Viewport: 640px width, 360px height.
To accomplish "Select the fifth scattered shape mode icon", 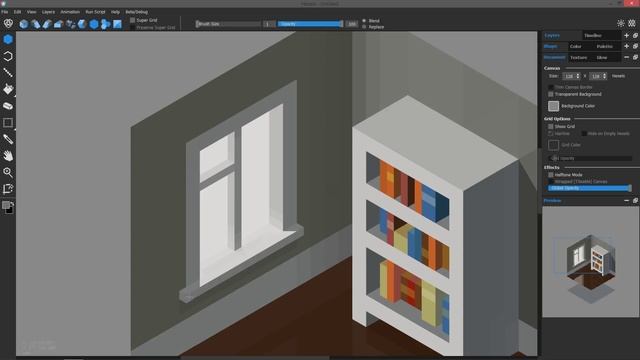I will click(71, 24).
